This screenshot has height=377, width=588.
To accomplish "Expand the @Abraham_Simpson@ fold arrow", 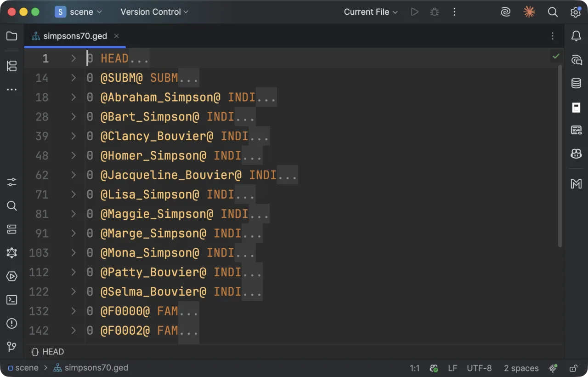I will (73, 97).
